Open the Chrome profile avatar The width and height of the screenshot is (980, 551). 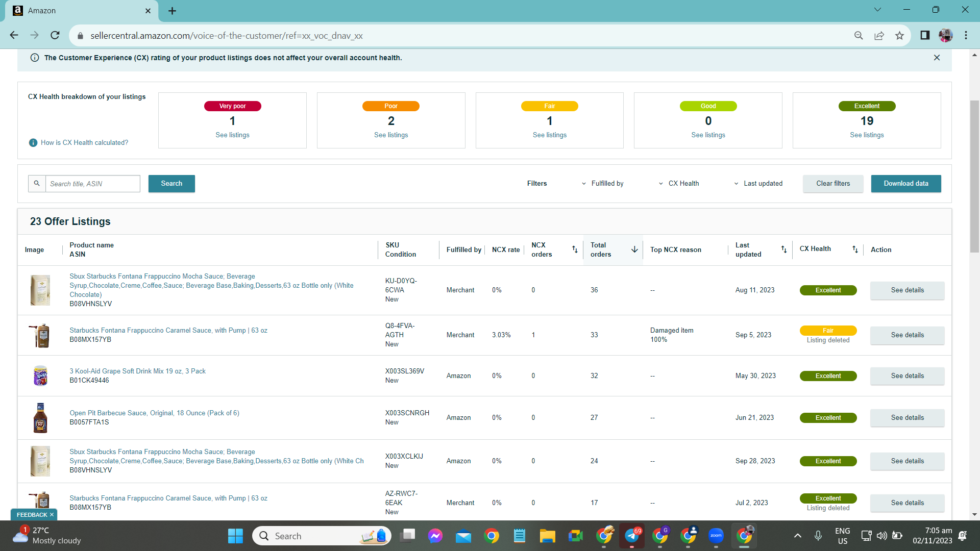pyautogui.click(x=945, y=35)
